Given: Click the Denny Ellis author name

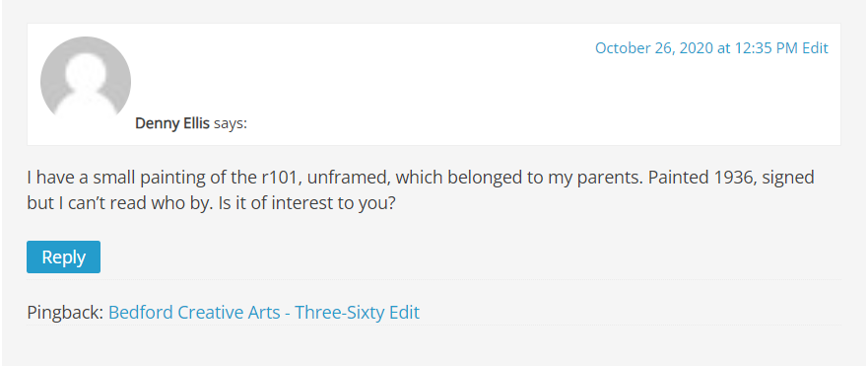Looking at the screenshot, I should point(172,123).
